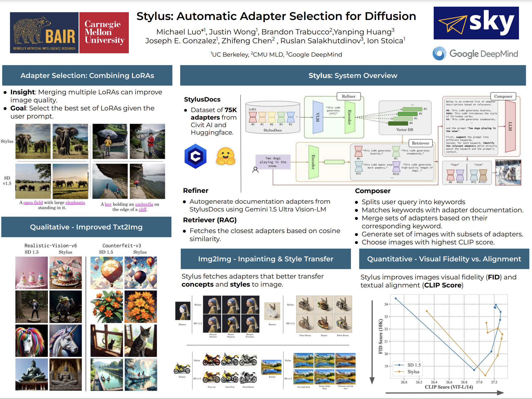
Task: Select the "Stylus: System Overview" header
Action: (x=353, y=75)
